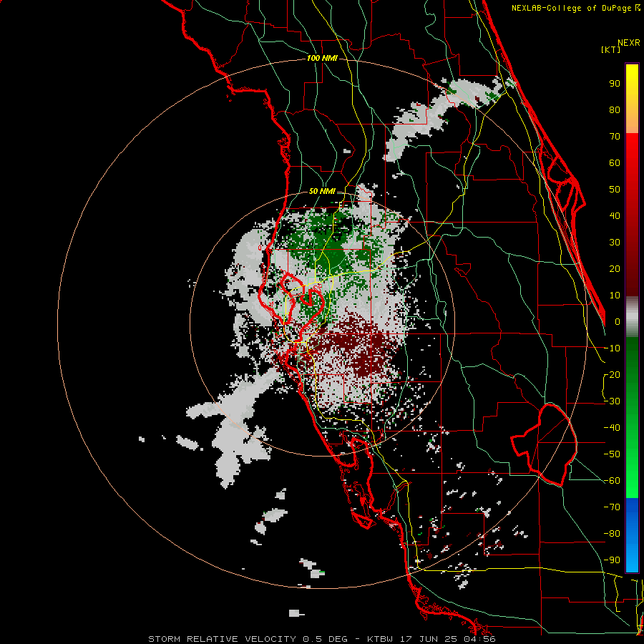Click the 17 JUN 25 date text
Viewport: 644px width, 644px height.
(430, 639)
